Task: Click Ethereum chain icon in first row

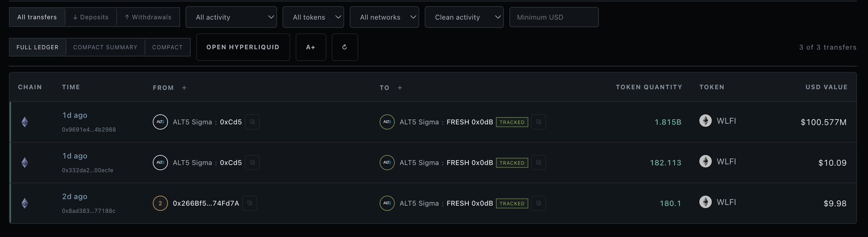Action: (x=25, y=122)
